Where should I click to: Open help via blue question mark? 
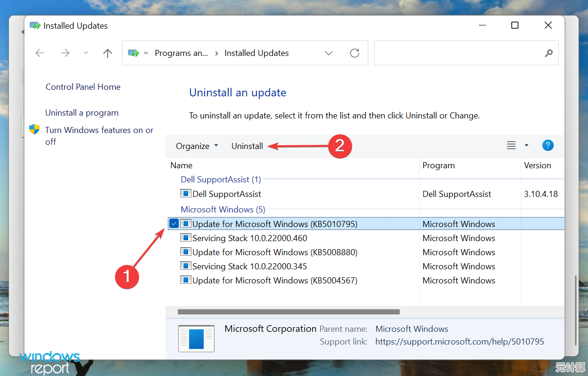(x=548, y=146)
